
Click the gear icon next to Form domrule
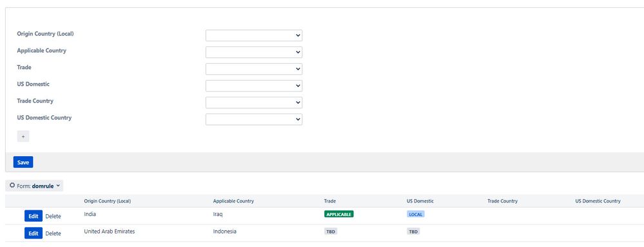coord(12,186)
